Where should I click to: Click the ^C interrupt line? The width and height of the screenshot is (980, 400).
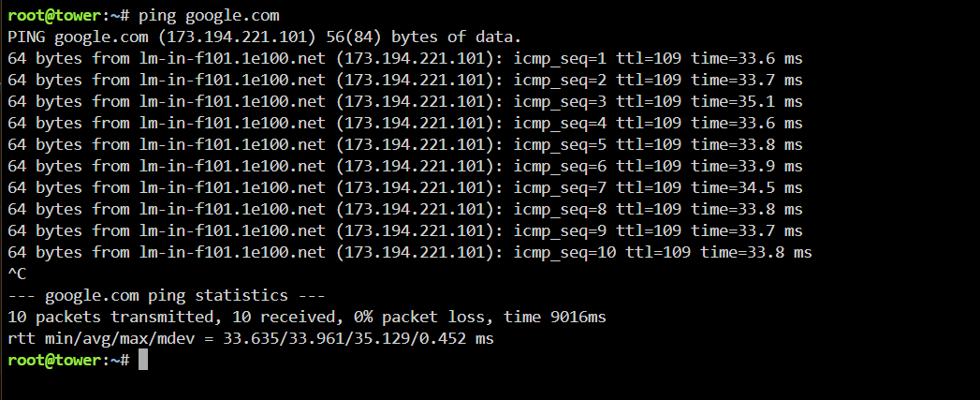tap(17, 274)
